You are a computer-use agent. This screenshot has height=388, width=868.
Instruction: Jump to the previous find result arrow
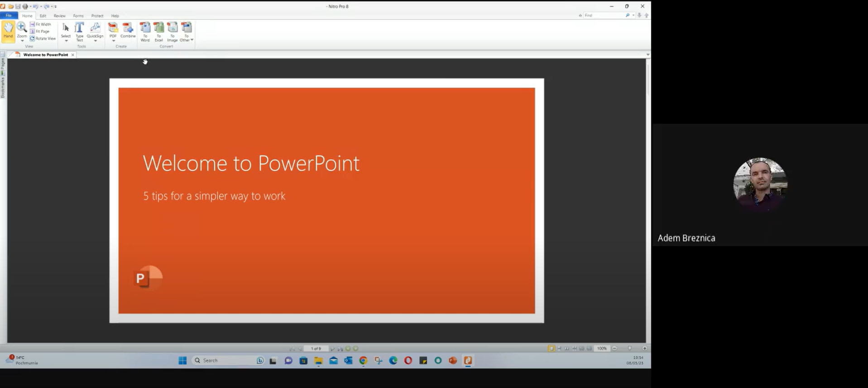(647, 15)
